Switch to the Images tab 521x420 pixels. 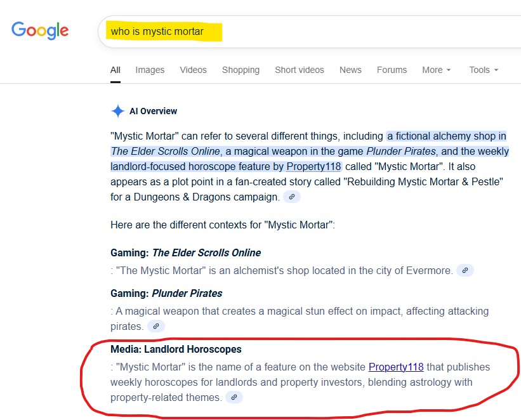(150, 70)
